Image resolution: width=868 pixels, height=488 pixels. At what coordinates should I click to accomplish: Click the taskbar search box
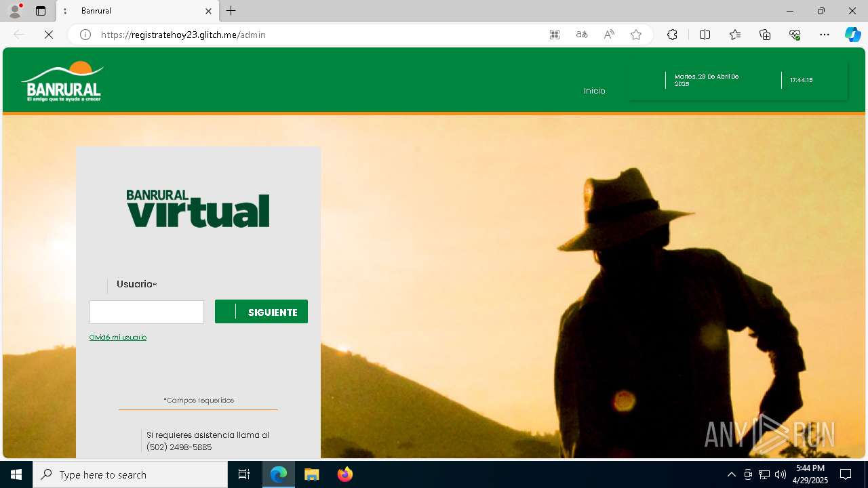[130, 474]
